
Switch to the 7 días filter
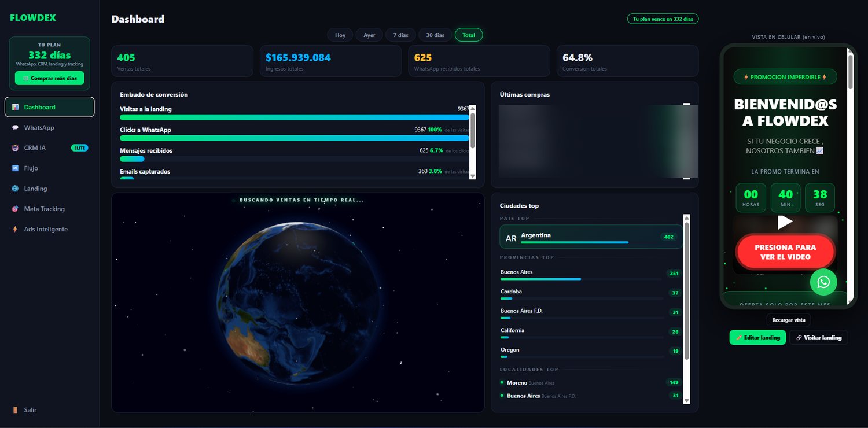tap(400, 35)
